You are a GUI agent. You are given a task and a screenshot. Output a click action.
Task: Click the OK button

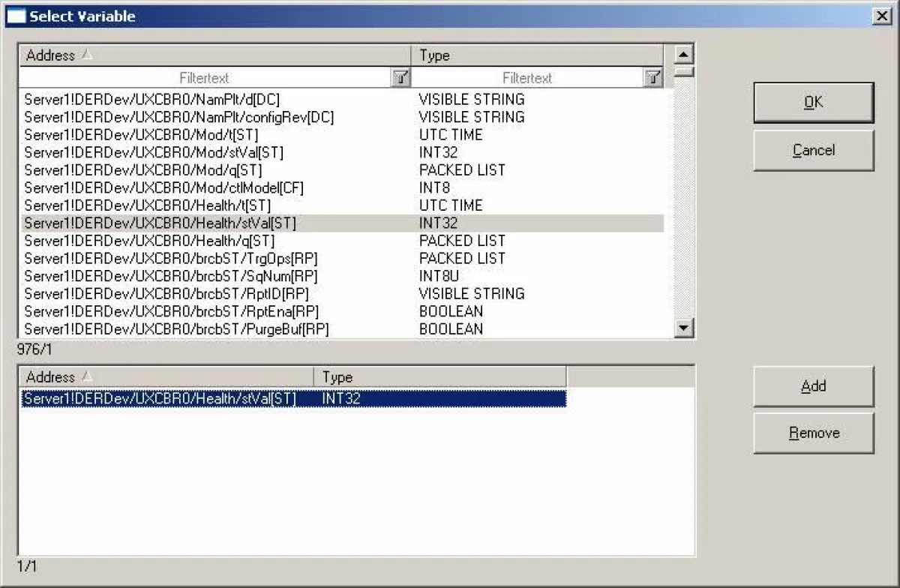pos(813,103)
